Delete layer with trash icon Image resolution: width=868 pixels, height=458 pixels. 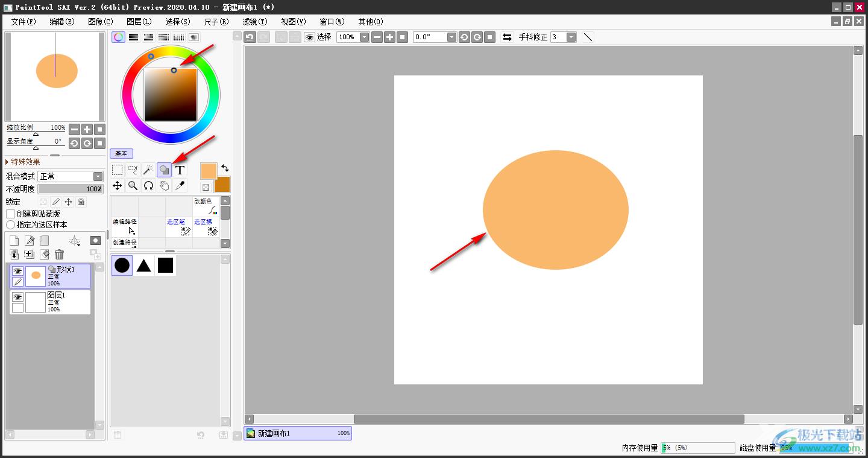point(59,255)
